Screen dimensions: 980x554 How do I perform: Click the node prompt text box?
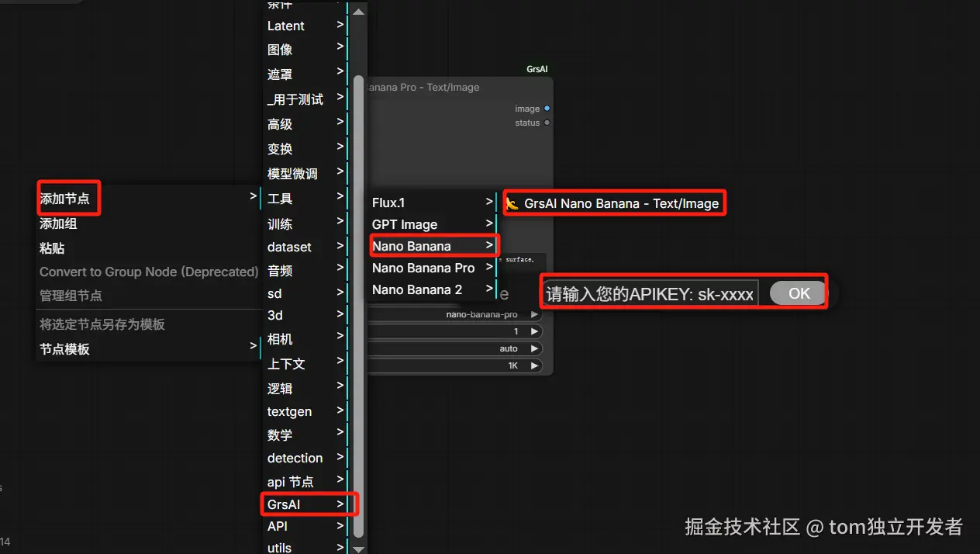point(522,262)
